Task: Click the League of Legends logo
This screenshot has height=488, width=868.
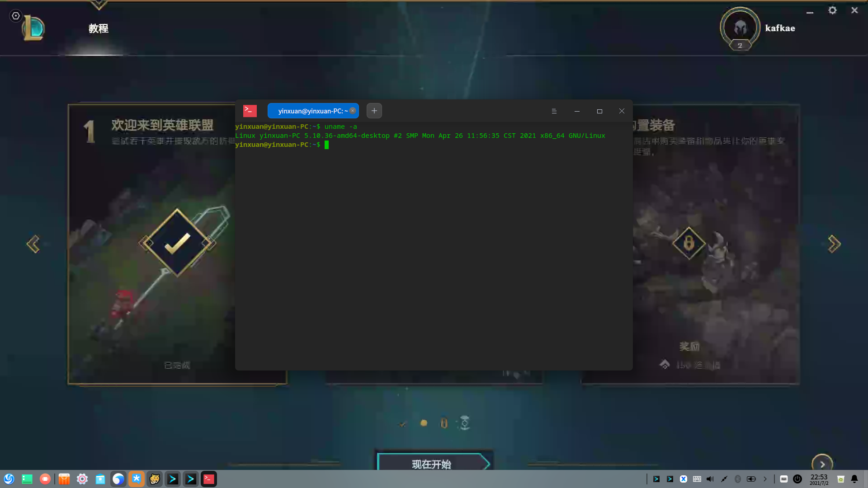Action: (x=33, y=28)
